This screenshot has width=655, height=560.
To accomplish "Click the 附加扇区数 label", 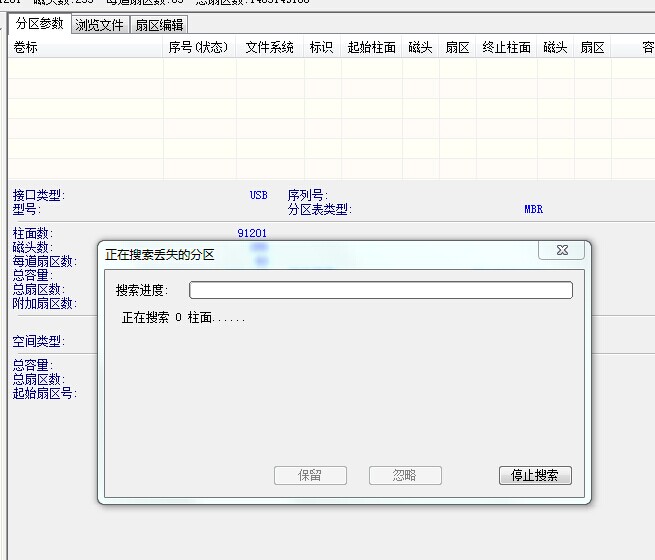I will pyautogui.click(x=45, y=304).
